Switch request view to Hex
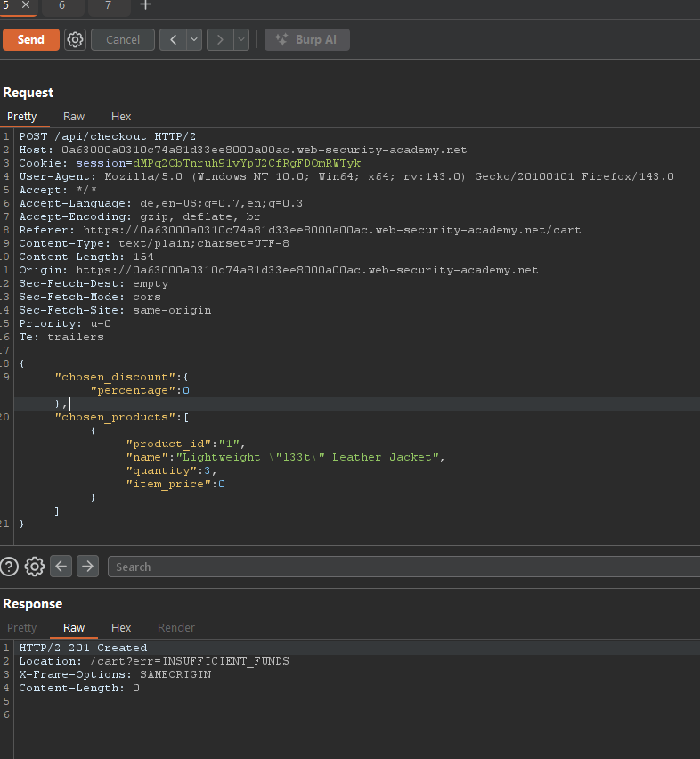This screenshot has height=759, width=700. point(121,117)
